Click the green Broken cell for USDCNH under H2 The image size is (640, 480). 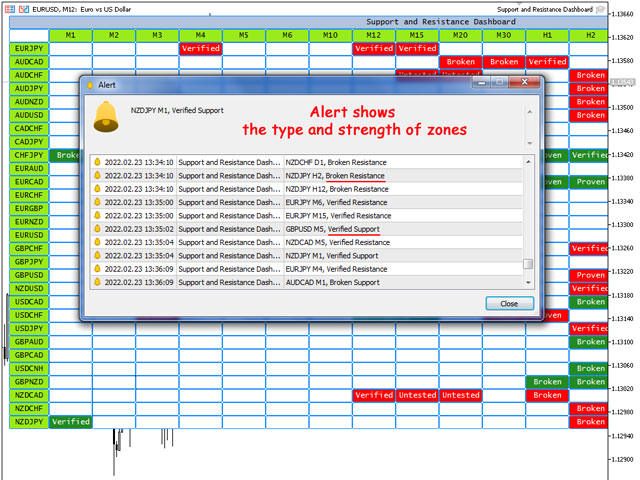pyautogui.click(x=589, y=369)
